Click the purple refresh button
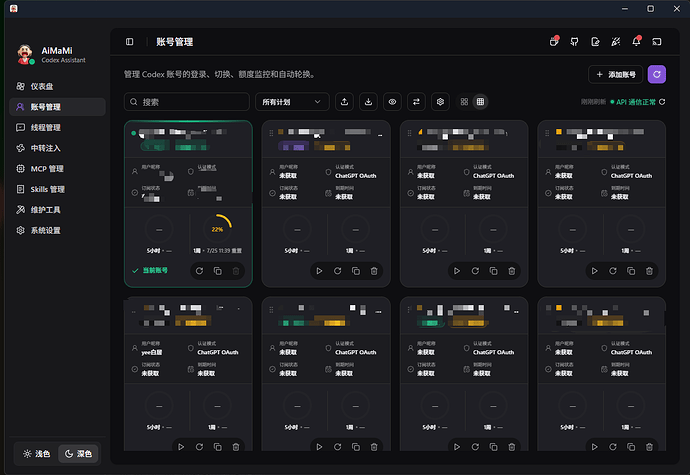This screenshot has width=690, height=475. (657, 74)
